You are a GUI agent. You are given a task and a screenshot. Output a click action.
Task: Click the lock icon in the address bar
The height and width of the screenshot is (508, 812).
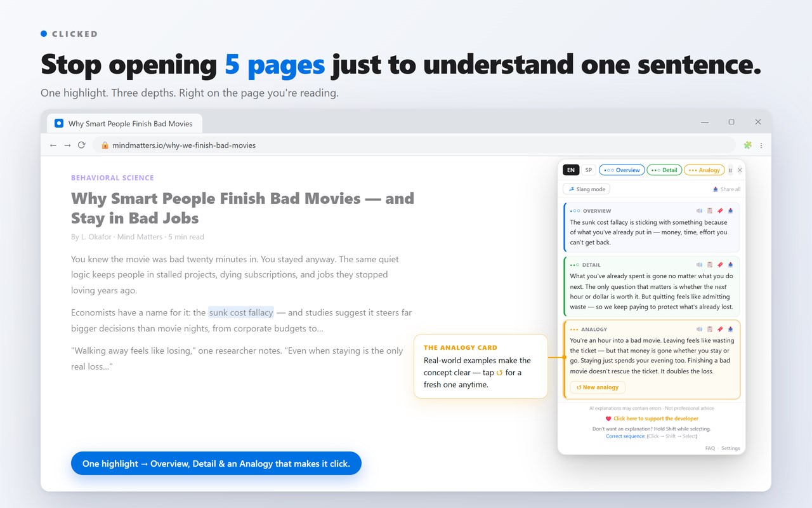(x=105, y=145)
